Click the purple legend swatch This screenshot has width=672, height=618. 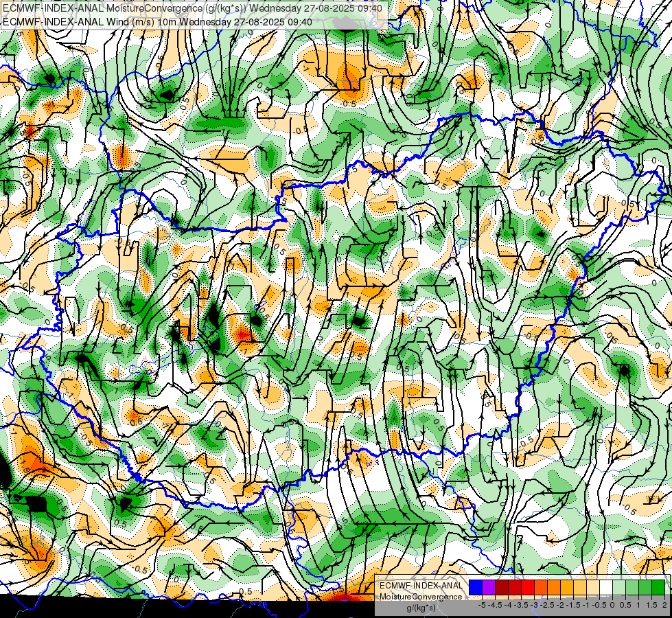489,588
